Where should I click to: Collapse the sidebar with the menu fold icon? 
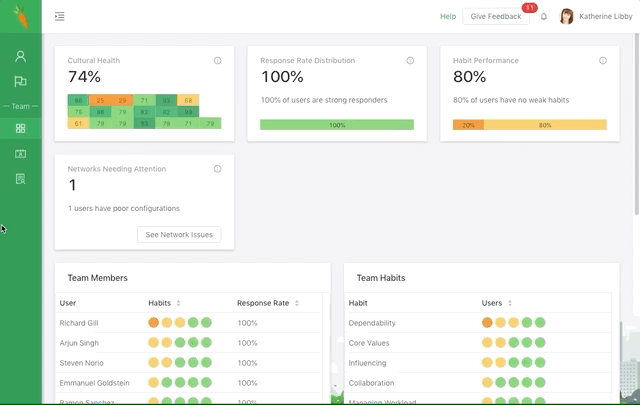coord(60,17)
